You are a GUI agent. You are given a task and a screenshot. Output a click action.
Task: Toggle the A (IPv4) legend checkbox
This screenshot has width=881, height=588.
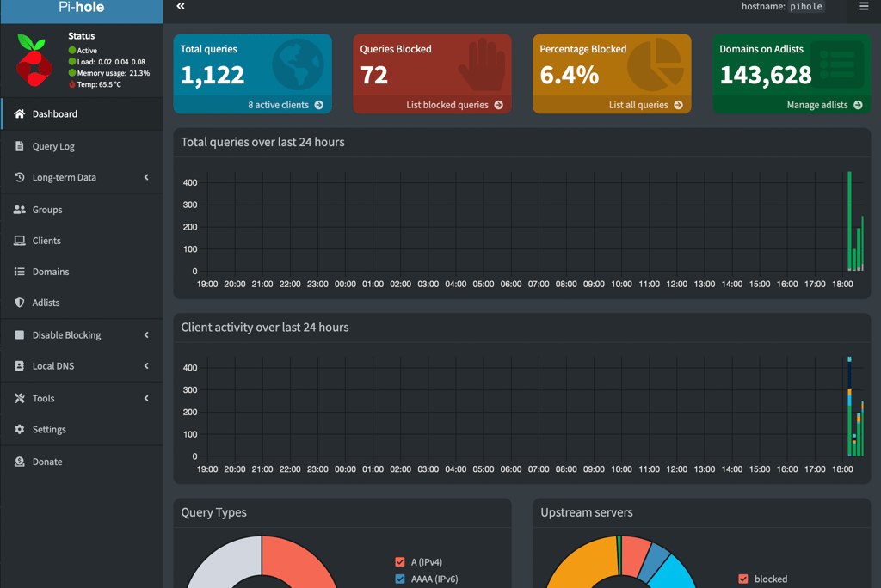400,561
